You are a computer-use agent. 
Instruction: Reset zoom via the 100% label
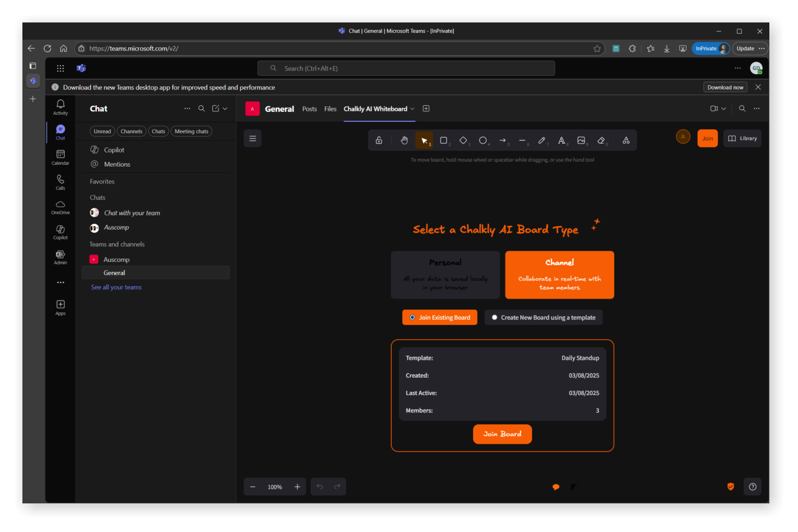[275, 487]
